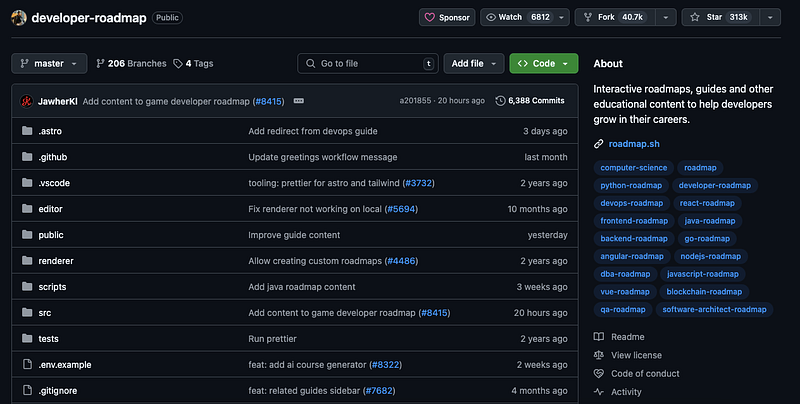Open issue link #5694
Screen dimensions: 800x404
coord(402,209)
